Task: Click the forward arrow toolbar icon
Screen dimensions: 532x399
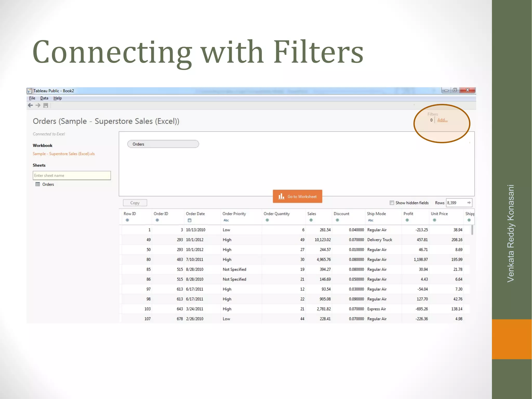Action: 38,105
